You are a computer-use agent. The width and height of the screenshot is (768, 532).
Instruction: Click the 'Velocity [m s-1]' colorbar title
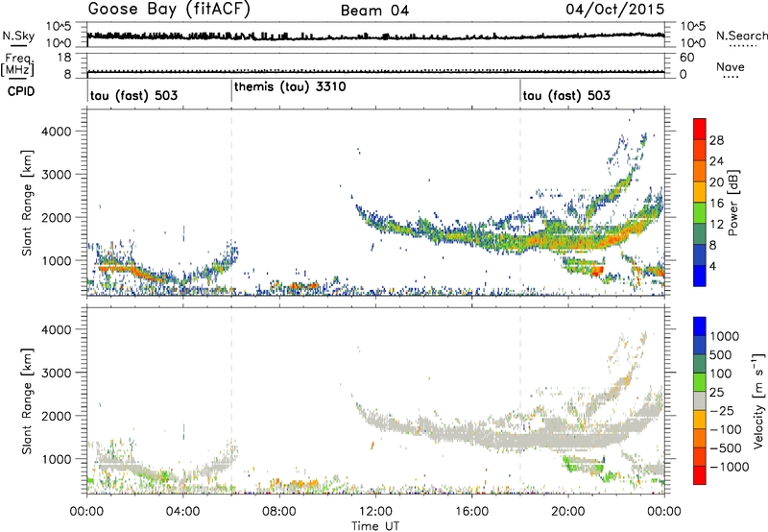click(x=758, y=400)
